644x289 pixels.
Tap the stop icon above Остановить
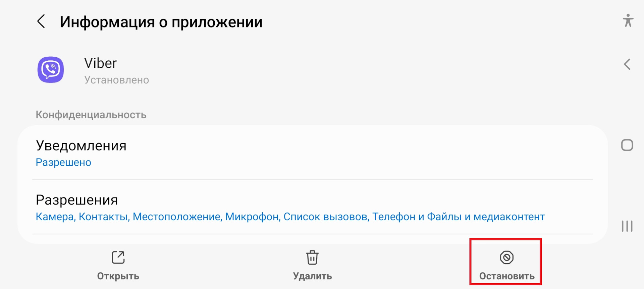[x=506, y=257]
